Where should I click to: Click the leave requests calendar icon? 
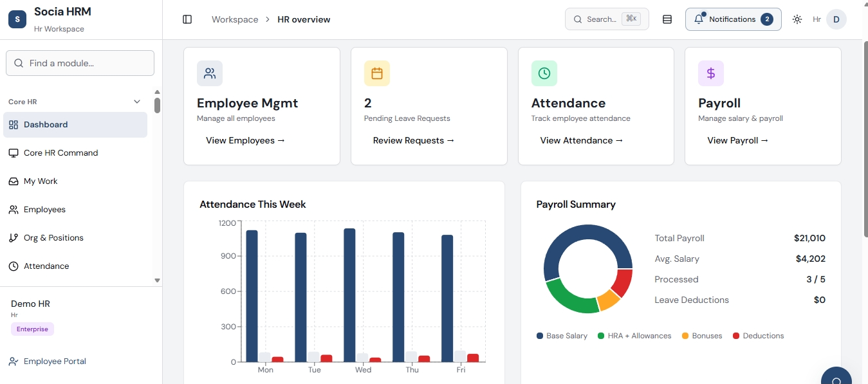[x=377, y=73]
